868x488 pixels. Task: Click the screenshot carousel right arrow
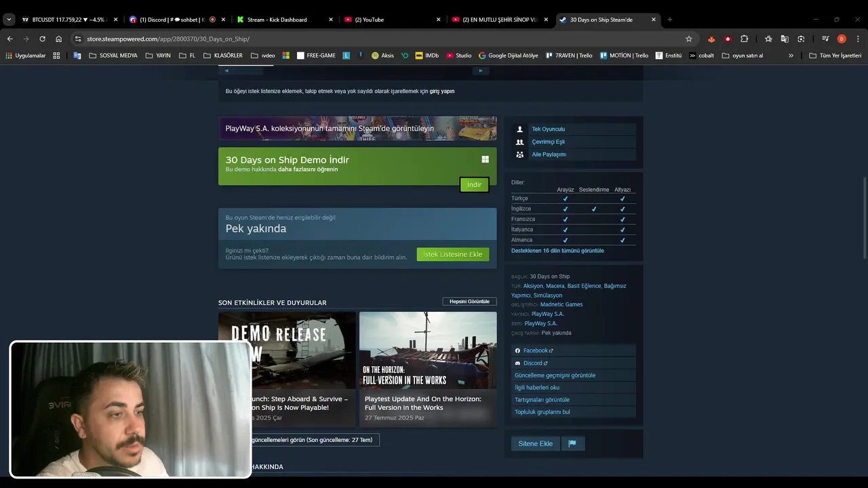[481, 70]
